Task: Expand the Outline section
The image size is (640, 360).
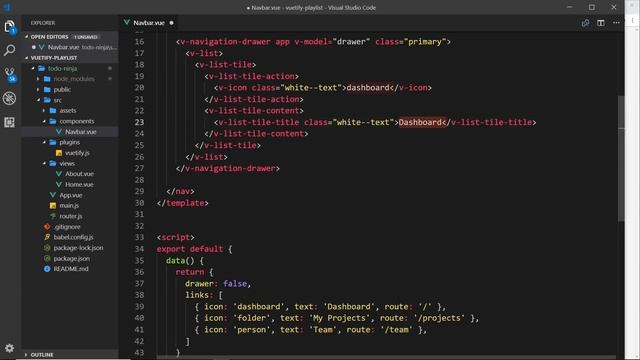Action: 27,355
